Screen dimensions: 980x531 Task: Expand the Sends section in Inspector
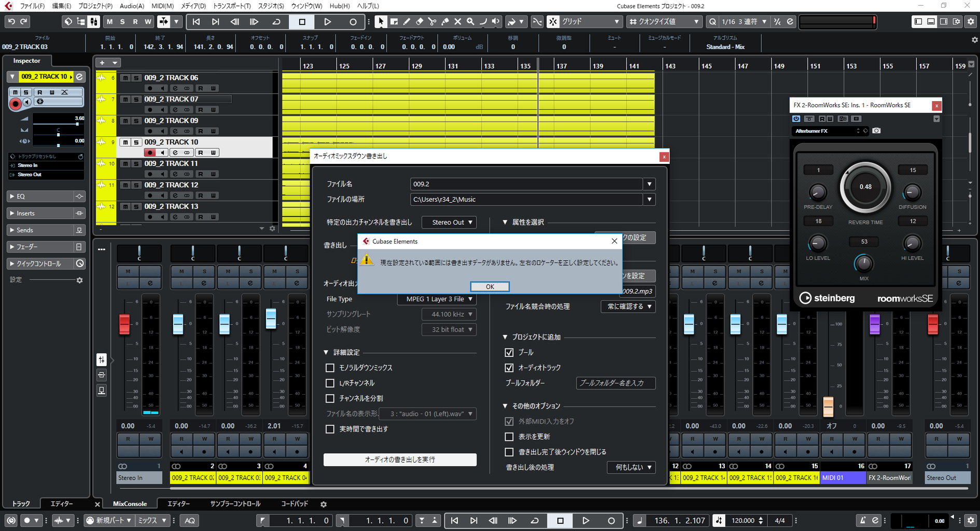(x=12, y=230)
